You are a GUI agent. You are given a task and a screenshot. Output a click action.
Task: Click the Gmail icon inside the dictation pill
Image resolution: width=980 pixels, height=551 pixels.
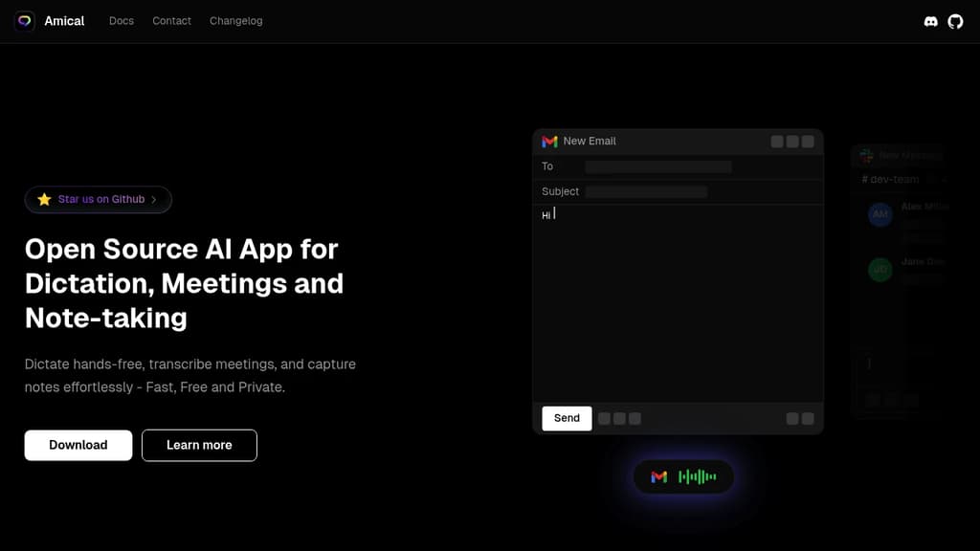coord(657,476)
